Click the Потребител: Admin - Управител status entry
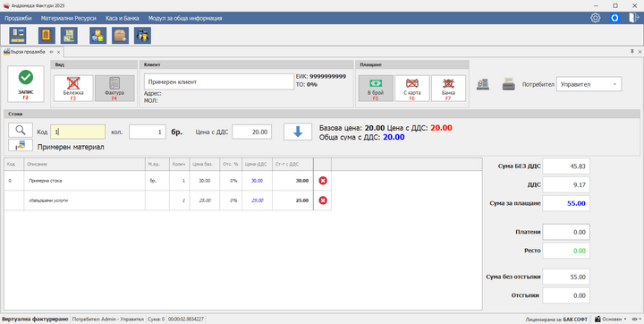This screenshot has width=644, height=324. (108, 319)
